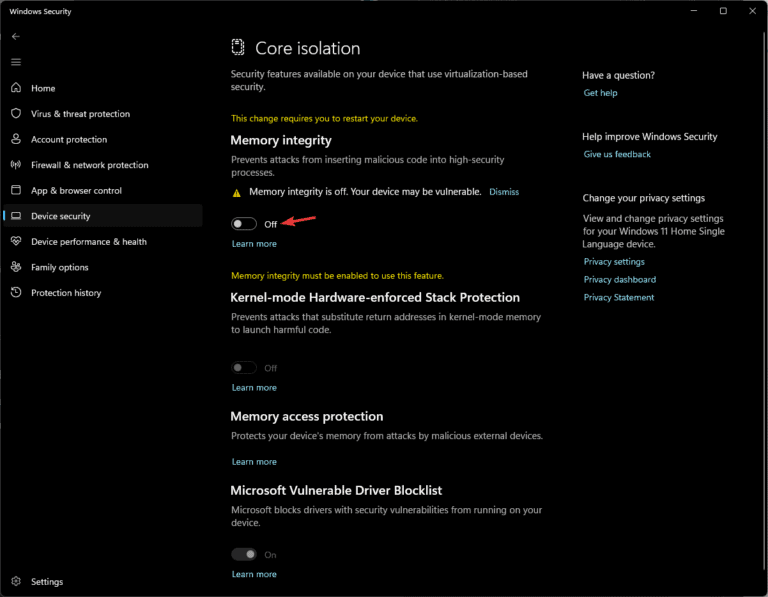Open Protection history clock icon
Image resolution: width=768 pixels, height=597 pixels.
pyautogui.click(x=16, y=292)
